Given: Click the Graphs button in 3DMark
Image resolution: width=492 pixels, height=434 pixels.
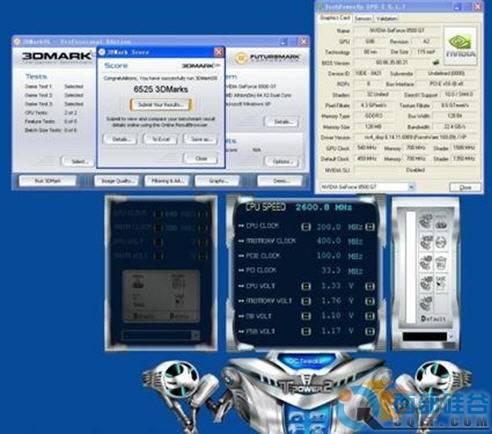Looking at the screenshot, I should [217, 181].
